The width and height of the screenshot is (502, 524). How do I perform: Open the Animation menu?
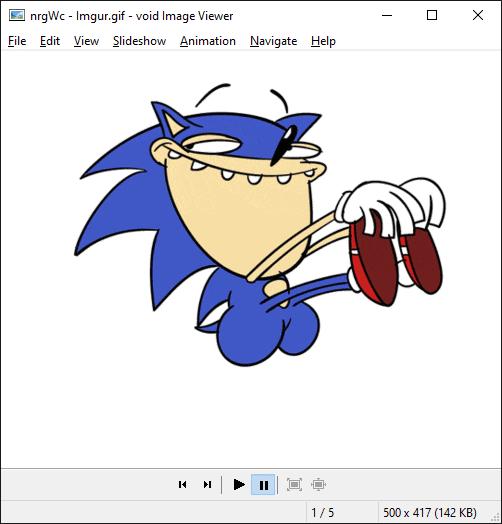pos(208,41)
